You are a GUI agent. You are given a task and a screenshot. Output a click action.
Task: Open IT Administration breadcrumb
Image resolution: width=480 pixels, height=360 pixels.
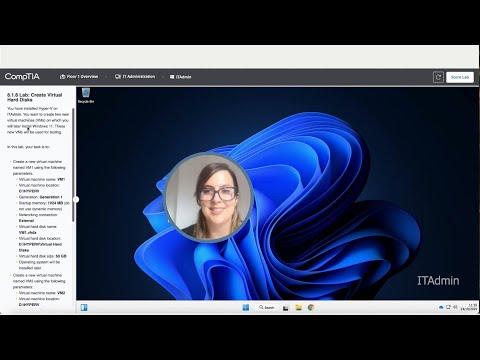coord(135,77)
